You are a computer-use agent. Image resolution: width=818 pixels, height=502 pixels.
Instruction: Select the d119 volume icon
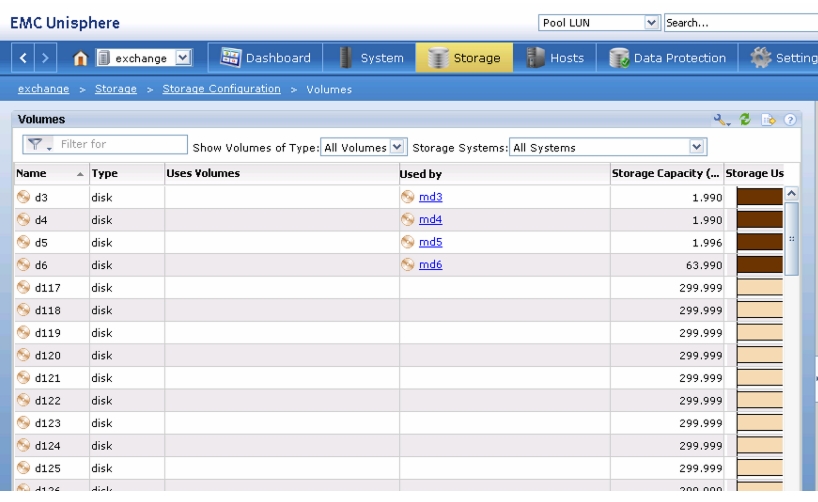pos(23,332)
